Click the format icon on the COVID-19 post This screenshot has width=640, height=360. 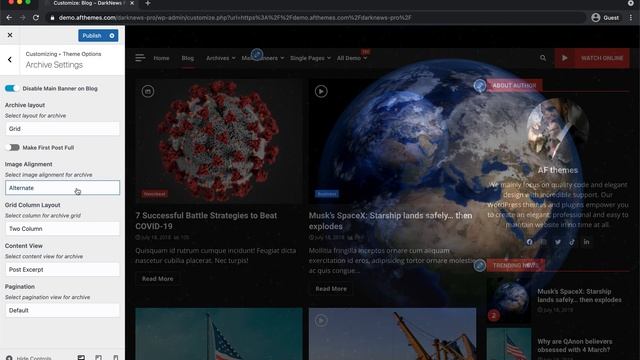click(x=148, y=91)
